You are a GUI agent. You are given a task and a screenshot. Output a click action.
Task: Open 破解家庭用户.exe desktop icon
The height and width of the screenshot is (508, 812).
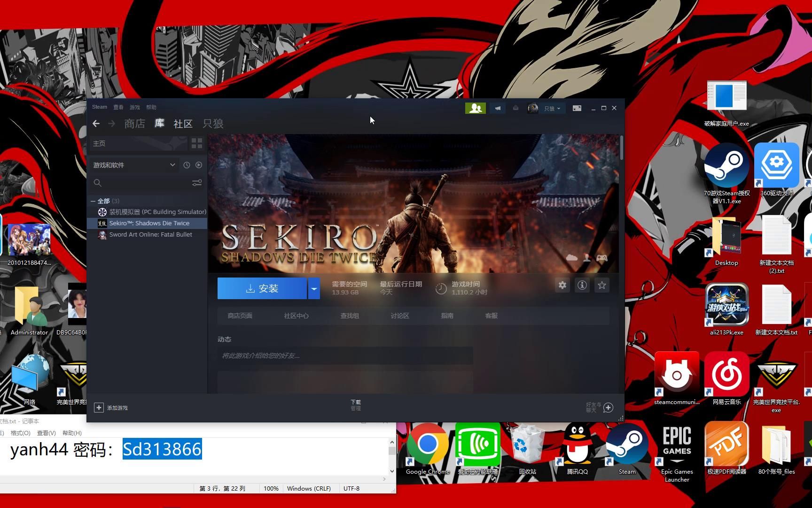(726, 103)
